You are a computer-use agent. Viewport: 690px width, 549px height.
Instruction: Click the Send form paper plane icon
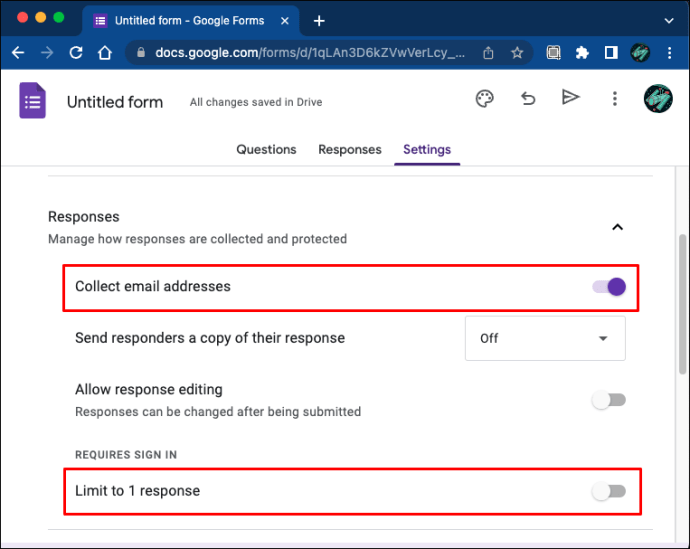(570, 97)
